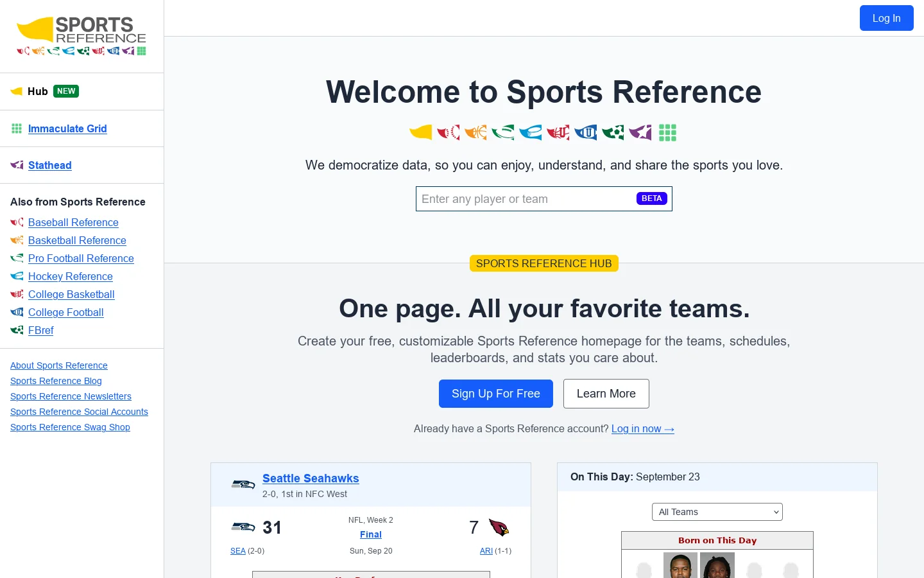Open Stathead from sidebar
The height and width of the screenshot is (578, 924).
pyautogui.click(x=50, y=165)
